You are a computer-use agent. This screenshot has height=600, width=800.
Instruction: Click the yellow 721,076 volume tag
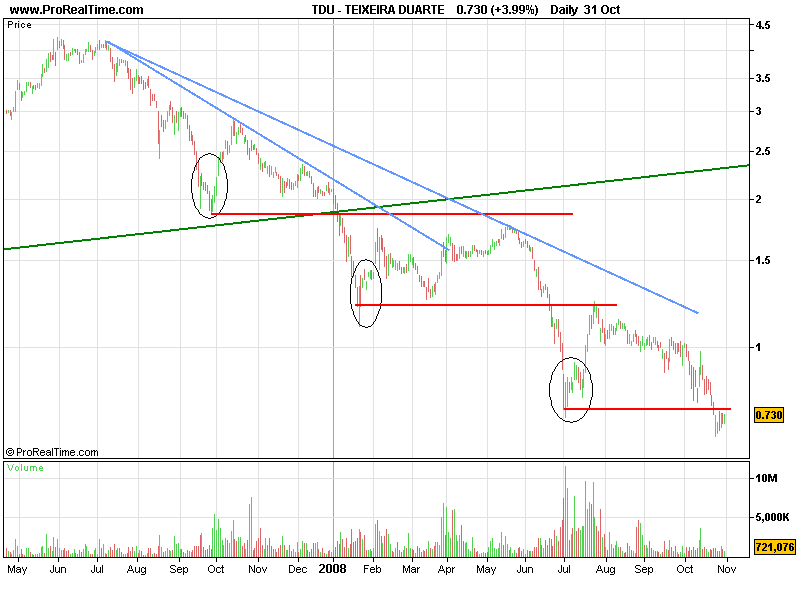click(775, 547)
